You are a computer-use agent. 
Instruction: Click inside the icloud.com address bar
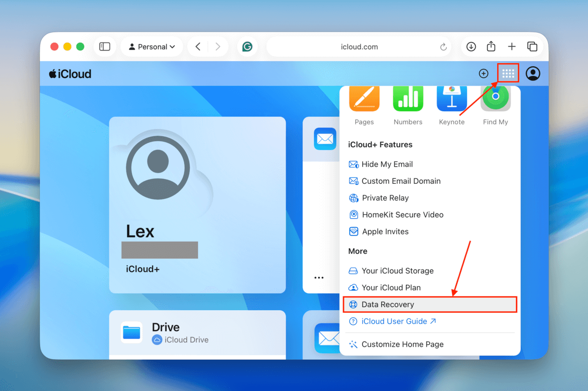pos(359,46)
